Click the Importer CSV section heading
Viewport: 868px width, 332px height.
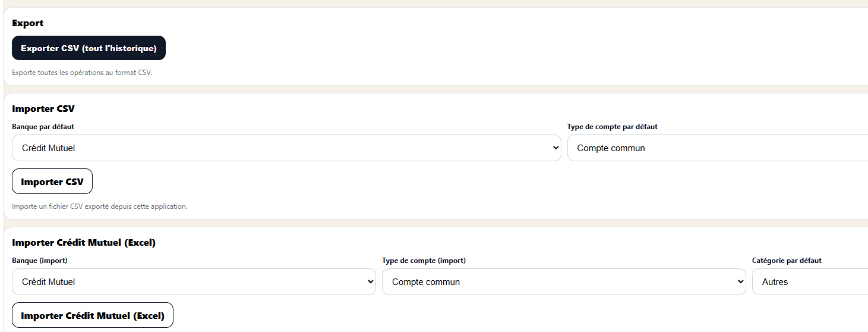[43, 109]
